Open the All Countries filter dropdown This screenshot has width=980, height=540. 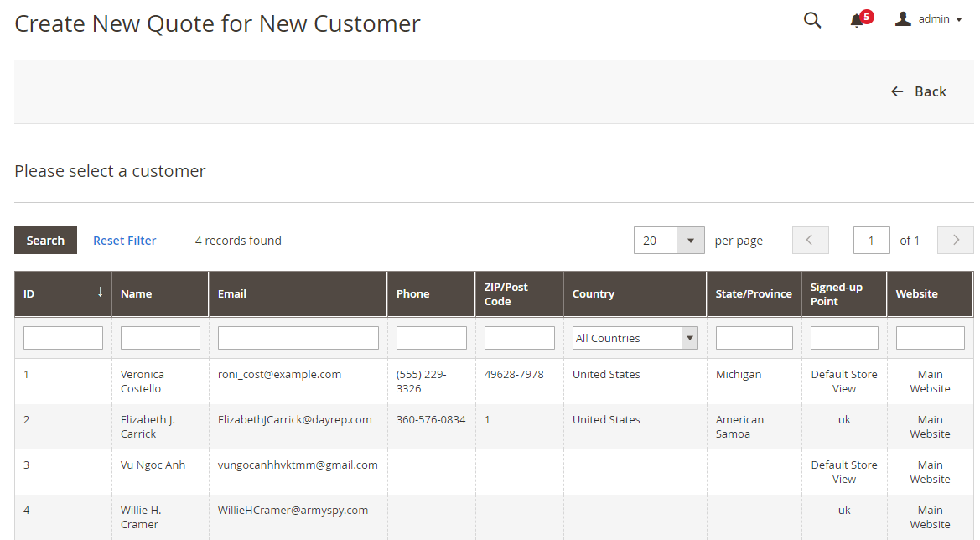pos(635,338)
